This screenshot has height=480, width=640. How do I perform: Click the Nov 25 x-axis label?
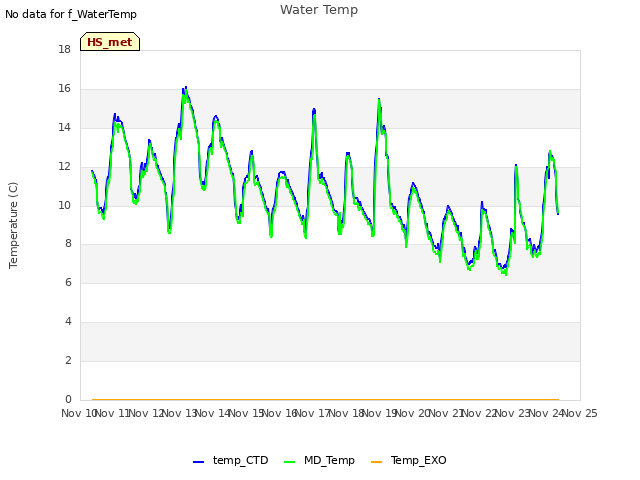[x=580, y=413]
